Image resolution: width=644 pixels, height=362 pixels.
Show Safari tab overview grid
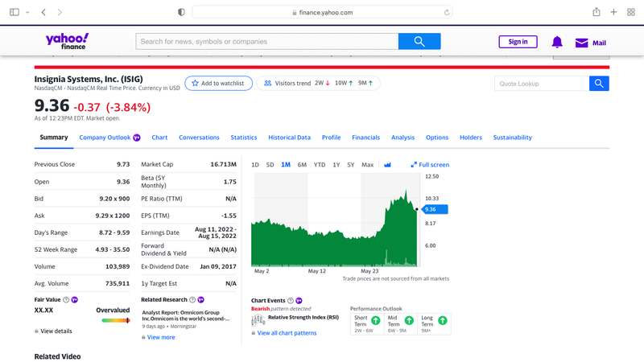click(x=631, y=12)
